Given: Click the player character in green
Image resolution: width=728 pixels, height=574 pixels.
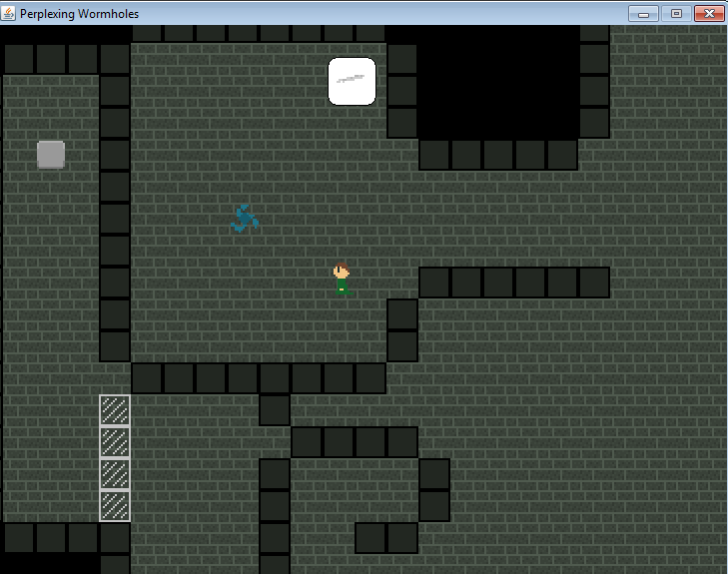Looking at the screenshot, I should 343,279.
